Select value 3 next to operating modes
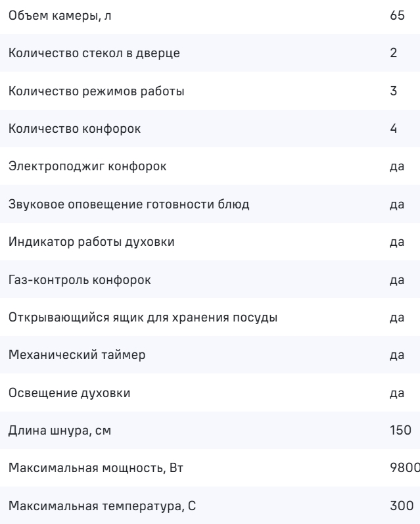Image resolution: width=420 pixels, height=524 pixels. point(394,91)
